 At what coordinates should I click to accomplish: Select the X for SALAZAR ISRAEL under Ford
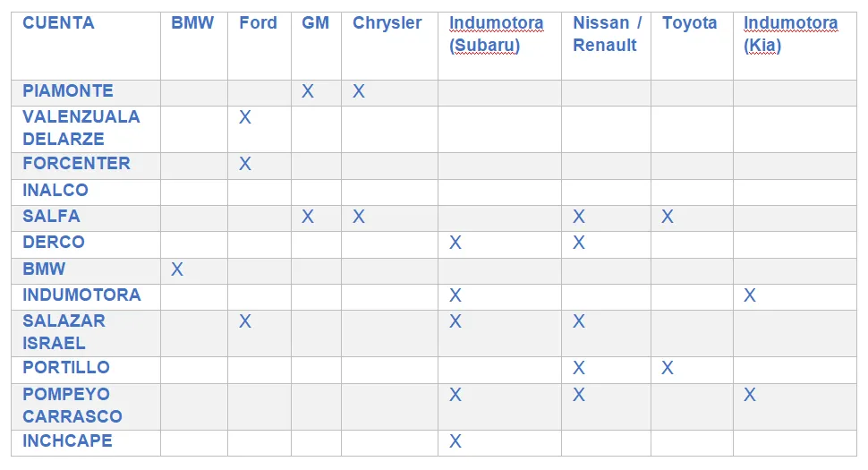pos(245,321)
